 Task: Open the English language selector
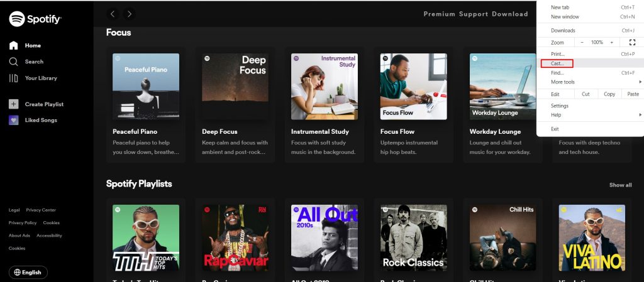pyautogui.click(x=28, y=272)
